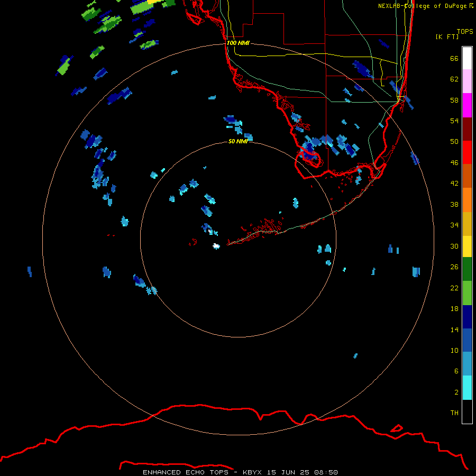Screen dimensions: 476x476
Task: Click the 10 value on the legend
Action: point(454,350)
